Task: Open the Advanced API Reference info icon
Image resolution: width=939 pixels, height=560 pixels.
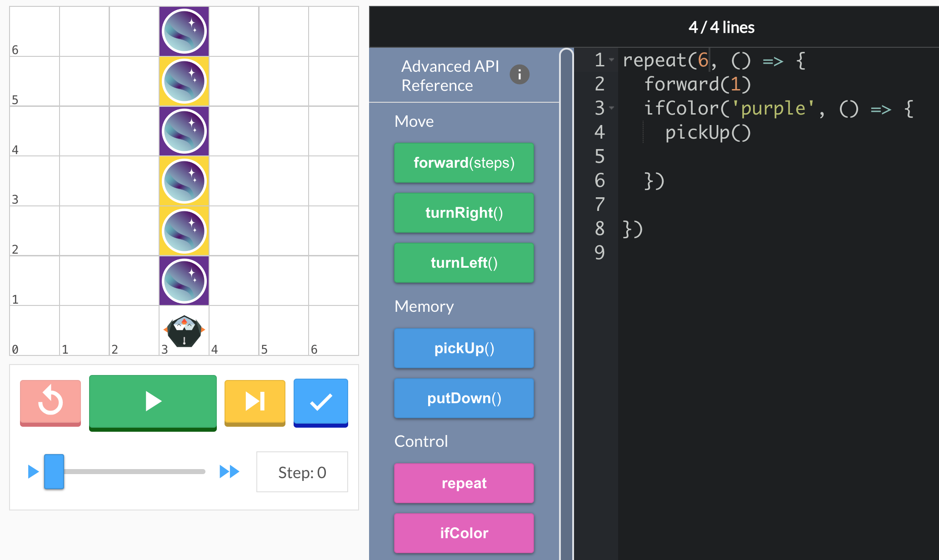Action: point(519,75)
